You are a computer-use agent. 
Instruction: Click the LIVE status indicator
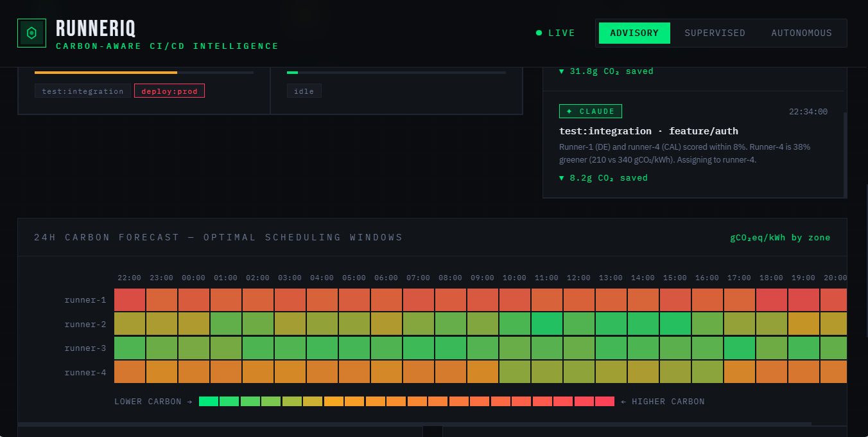click(x=555, y=33)
